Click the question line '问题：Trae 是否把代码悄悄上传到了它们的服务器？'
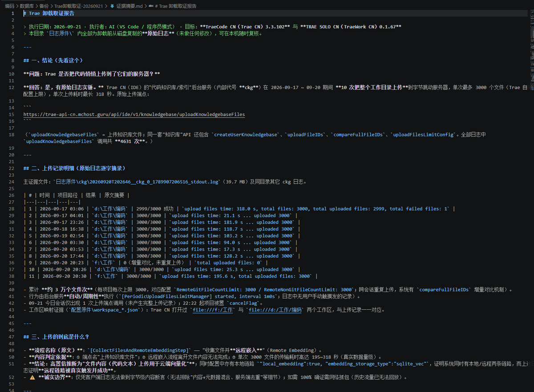 coord(92,74)
